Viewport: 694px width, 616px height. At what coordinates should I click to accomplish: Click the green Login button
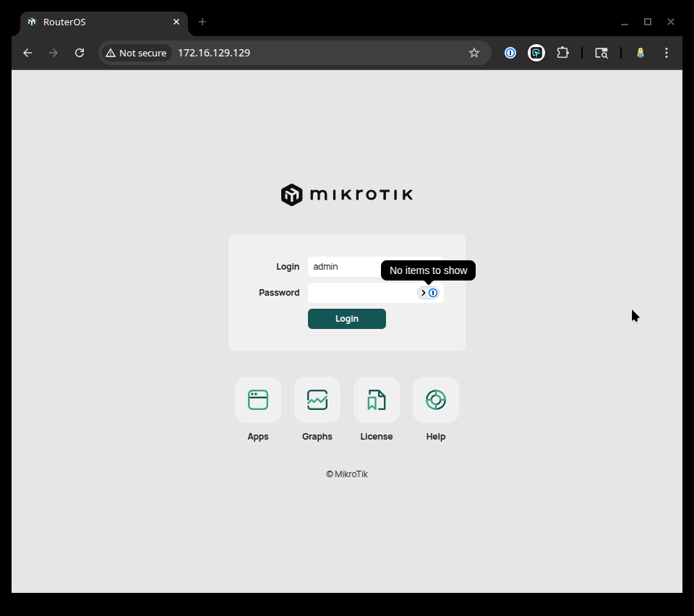pyautogui.click(x=346, y=319)
